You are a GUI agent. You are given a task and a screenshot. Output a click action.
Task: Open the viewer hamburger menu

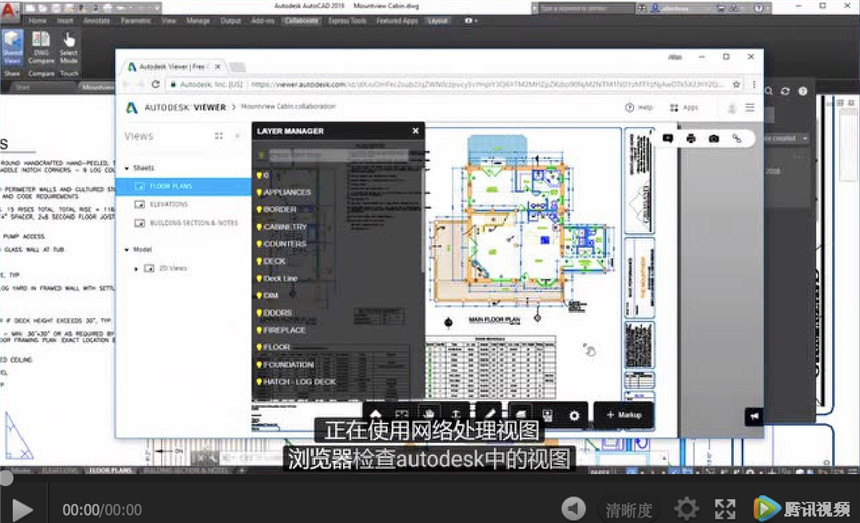tap(750, 107)
